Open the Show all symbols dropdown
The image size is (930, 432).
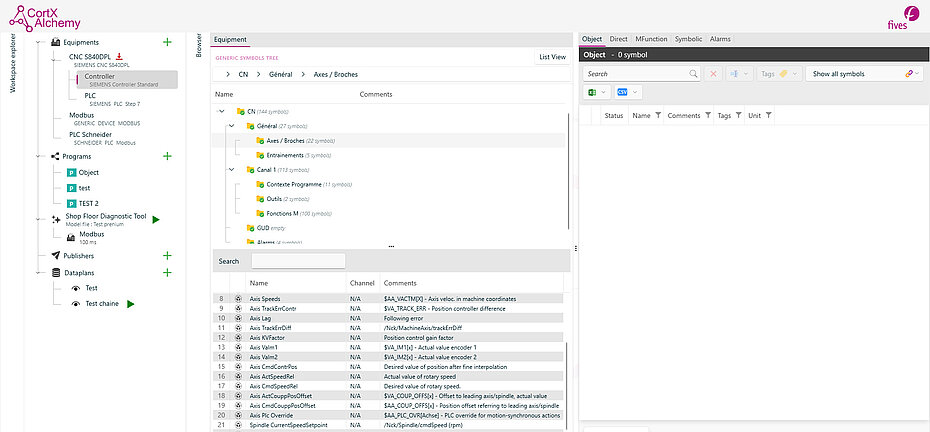tap(864, 74)
